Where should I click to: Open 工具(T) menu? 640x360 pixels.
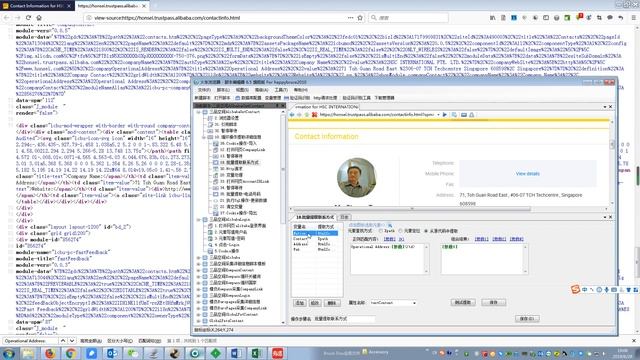pos(281,90)
